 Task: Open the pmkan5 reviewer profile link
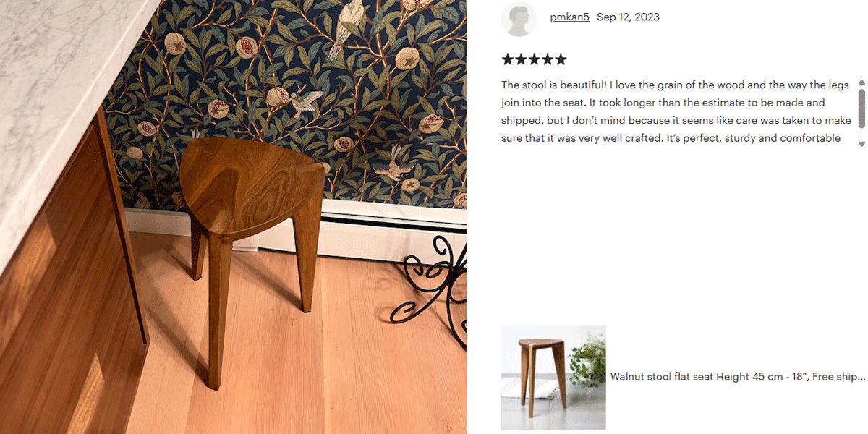tap(570, 17)
